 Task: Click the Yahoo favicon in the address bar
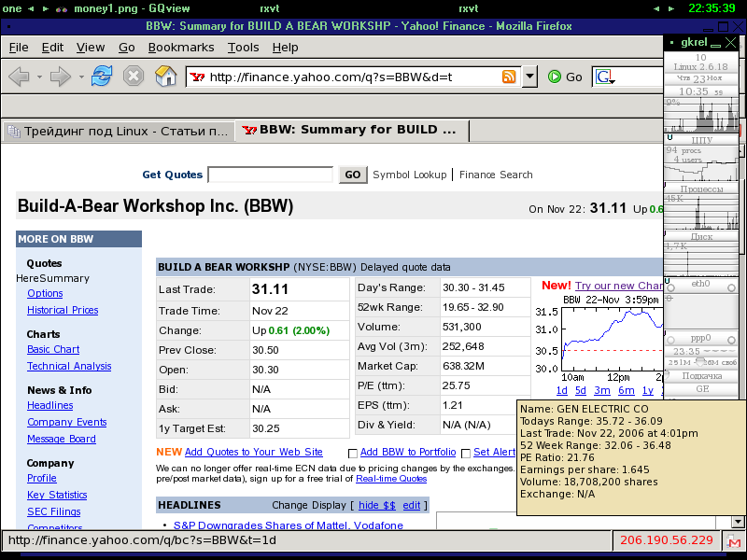click(x=197, y=77)
